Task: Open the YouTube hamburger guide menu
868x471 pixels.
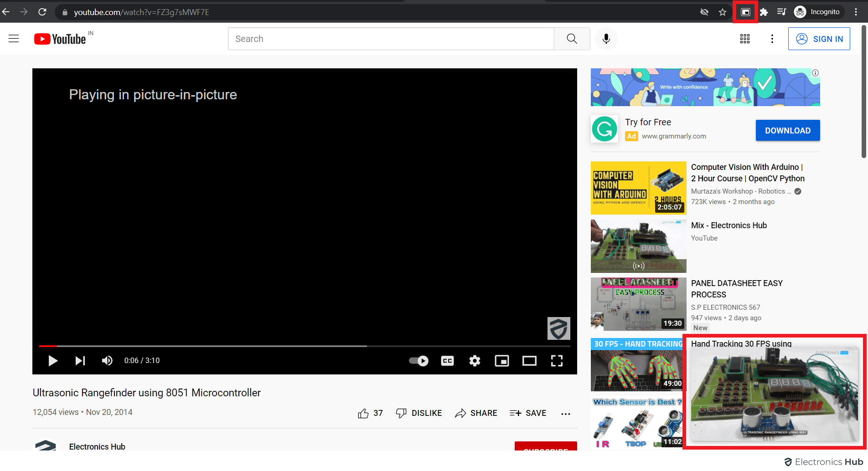Action: pos(14,39)
